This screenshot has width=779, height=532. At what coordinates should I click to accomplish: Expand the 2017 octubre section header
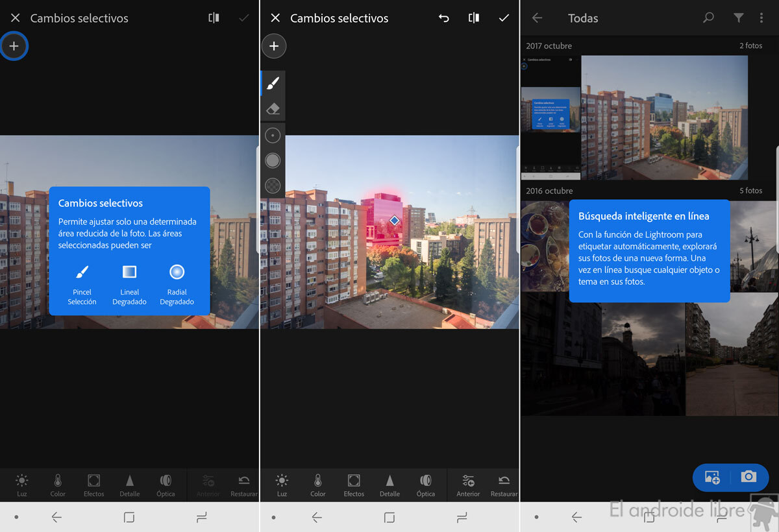(550, 46)
